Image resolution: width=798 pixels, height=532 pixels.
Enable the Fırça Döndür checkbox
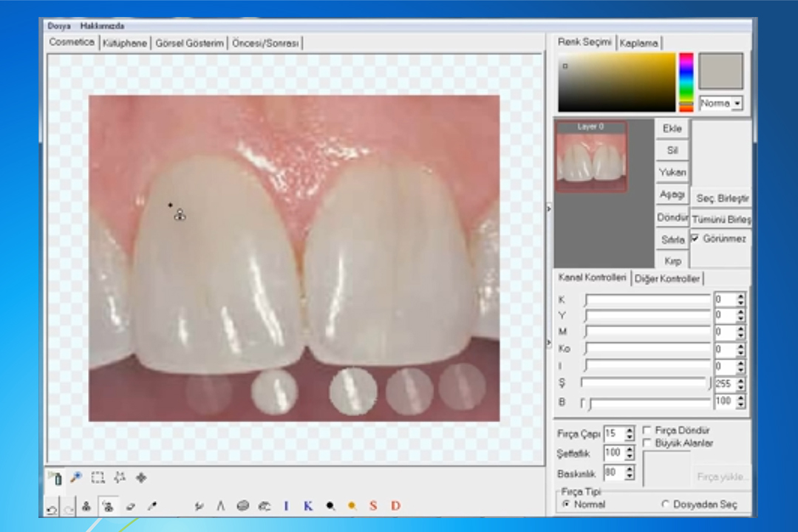647,430
